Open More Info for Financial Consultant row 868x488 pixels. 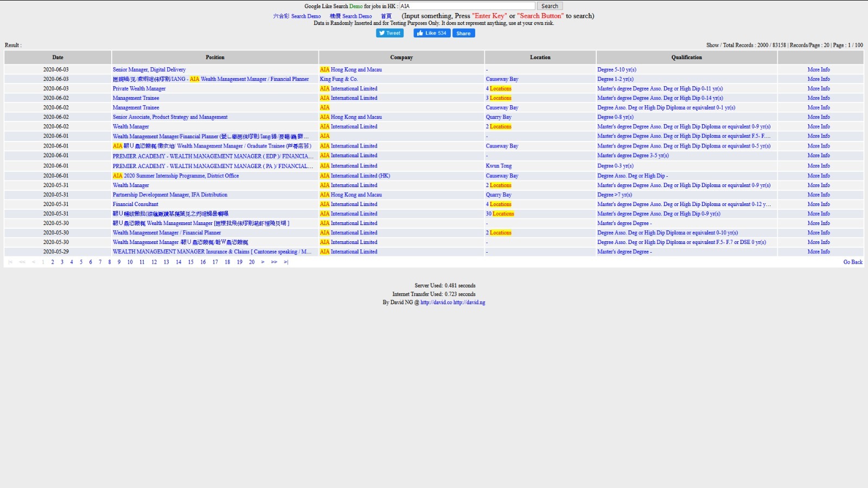[x=819, y=204]
